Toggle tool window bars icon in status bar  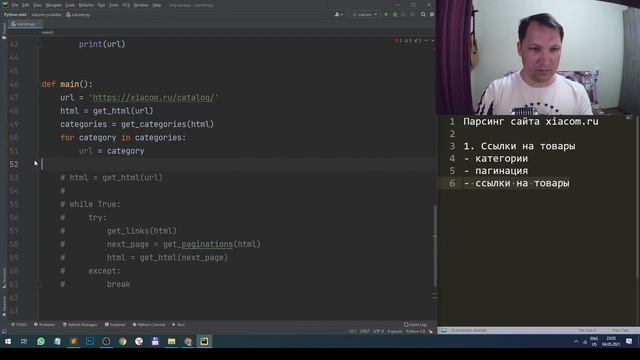pyautogui.click(x=4, y=331)
